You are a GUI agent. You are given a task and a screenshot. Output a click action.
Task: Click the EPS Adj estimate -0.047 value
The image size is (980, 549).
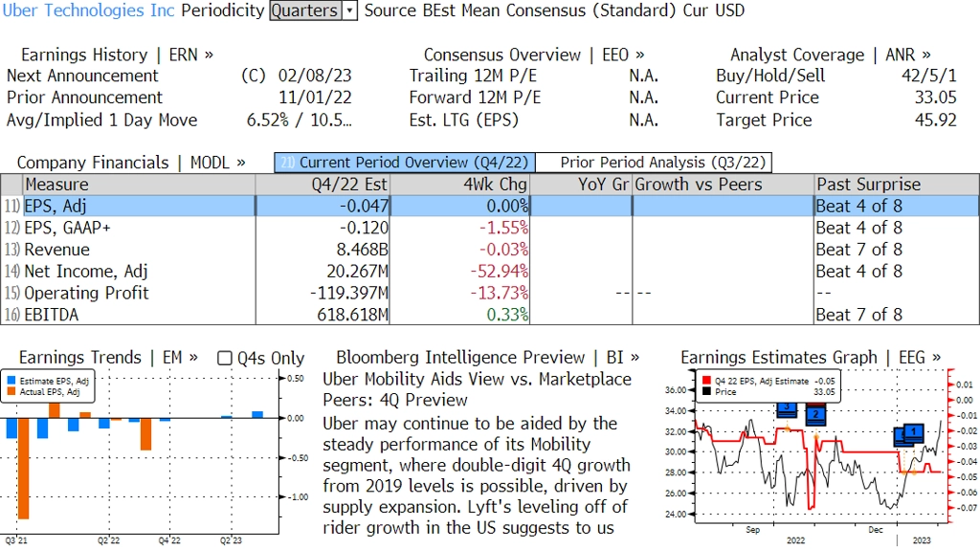364,206
